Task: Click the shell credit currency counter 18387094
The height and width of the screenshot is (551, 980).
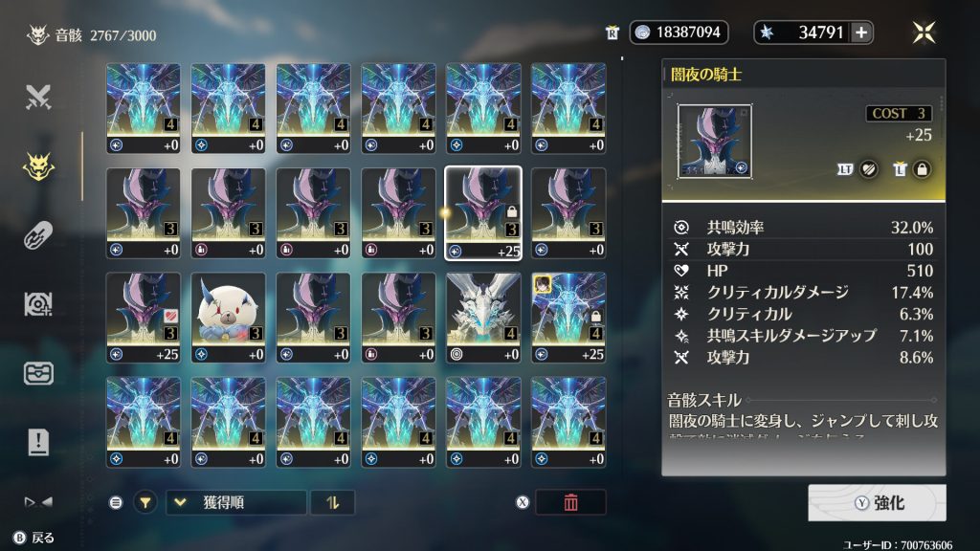Action: (679, 33)
